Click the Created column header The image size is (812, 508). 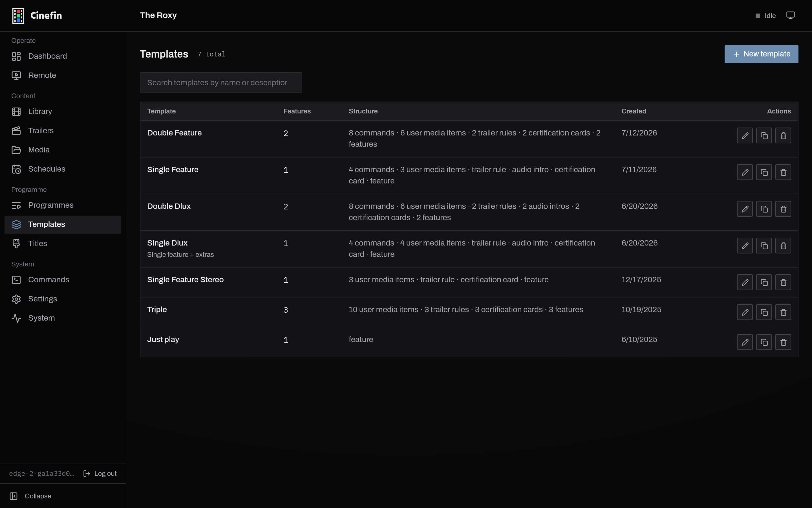(634, 111)
